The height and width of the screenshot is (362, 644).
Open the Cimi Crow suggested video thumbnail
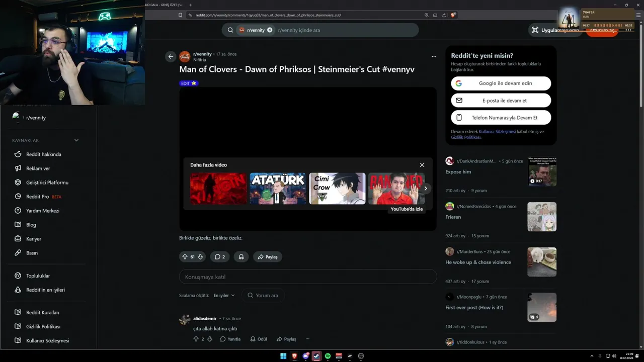coord(337,189)
